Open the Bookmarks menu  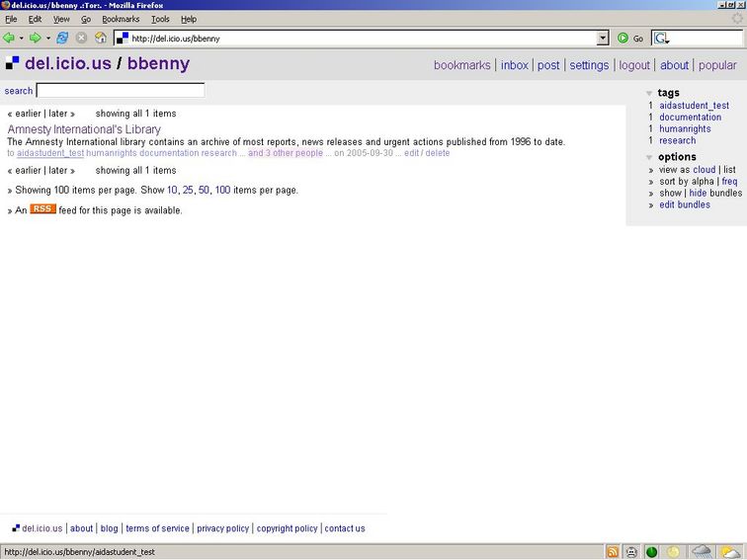point(121,19)
